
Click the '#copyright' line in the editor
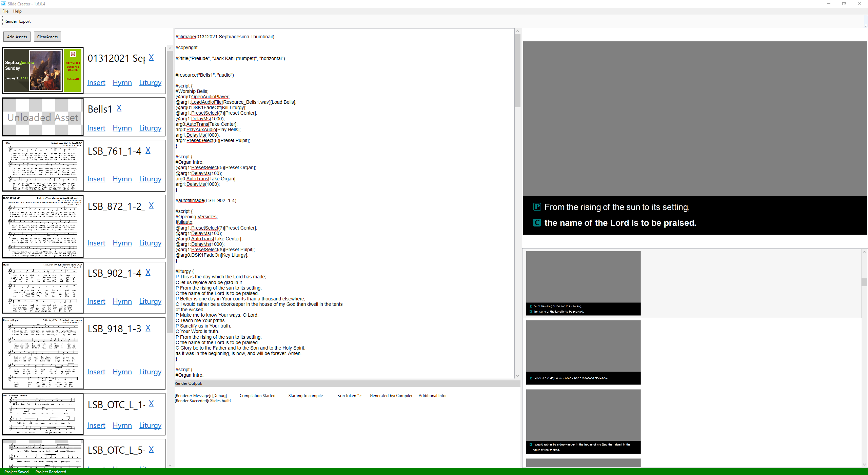pyautogui.click(x=186, y=47)
